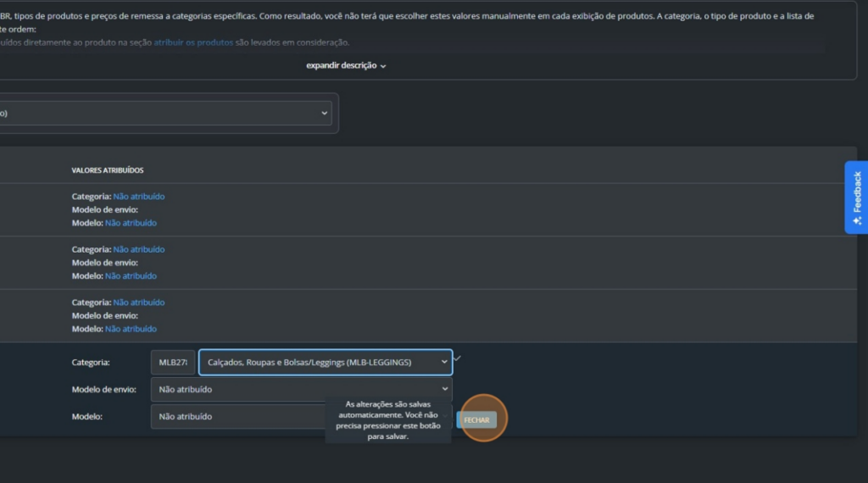Click first row's Categoria Não atribuído link
This screenshot has height=483, width=868.
tap(138, 197)
